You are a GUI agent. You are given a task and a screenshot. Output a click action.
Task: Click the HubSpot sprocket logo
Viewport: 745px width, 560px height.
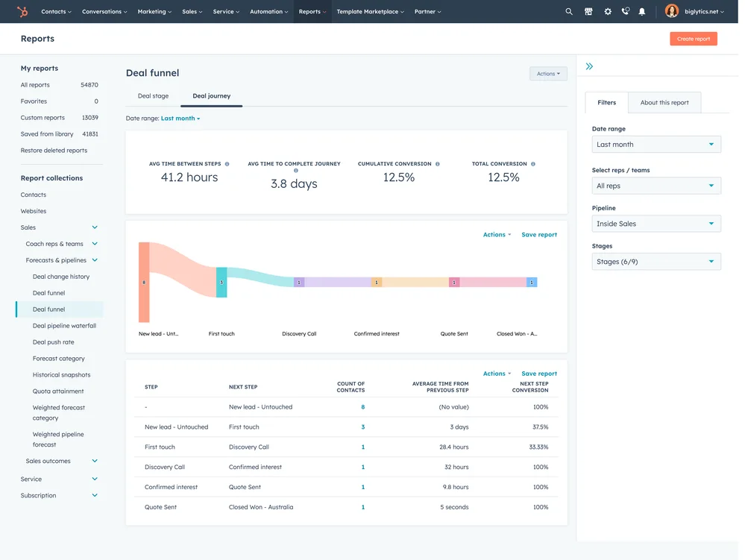pos(21,11)
